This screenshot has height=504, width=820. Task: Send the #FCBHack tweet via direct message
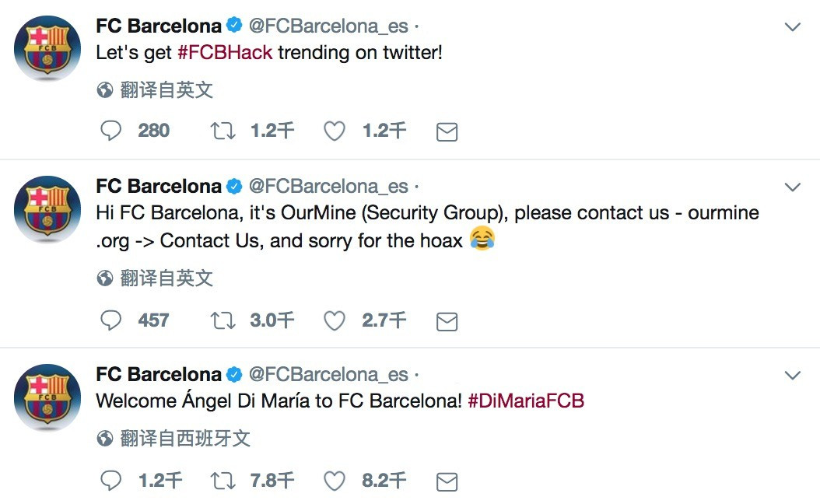tap(447, 131)
